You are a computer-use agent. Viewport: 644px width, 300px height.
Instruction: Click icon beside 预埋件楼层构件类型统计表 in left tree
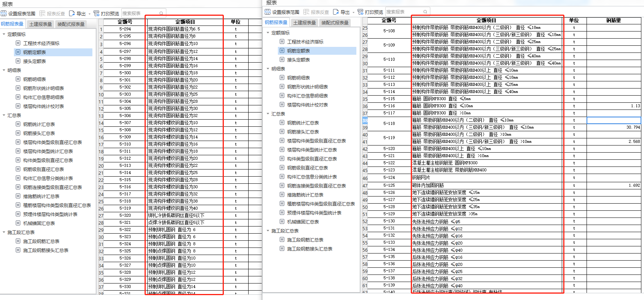pos(18,214)
